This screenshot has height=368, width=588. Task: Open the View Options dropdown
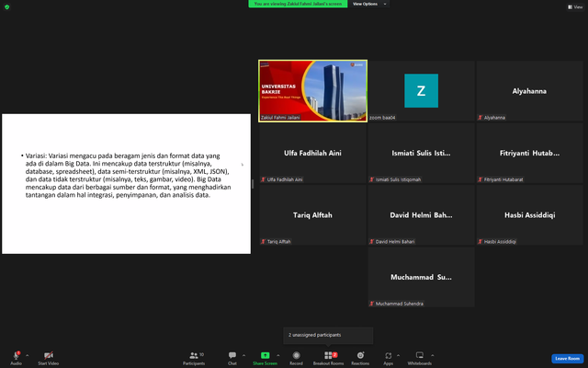coord(369,4)
